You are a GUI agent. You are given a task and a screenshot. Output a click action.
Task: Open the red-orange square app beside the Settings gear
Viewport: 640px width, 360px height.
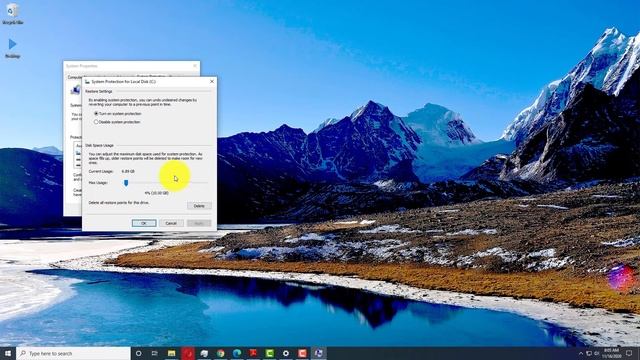click(302, 353)
